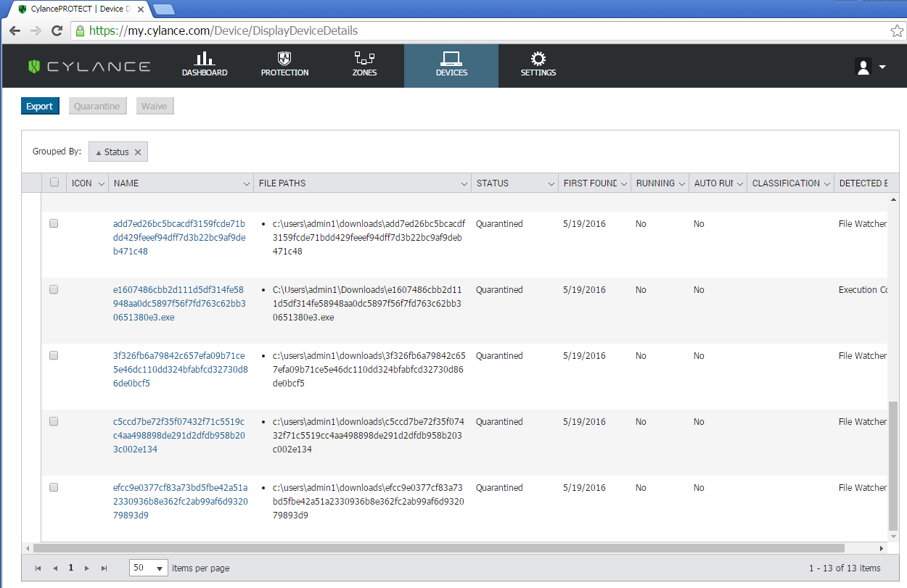Open the Dashboard section
The image size is (907, 588).
tap(205, 65)
